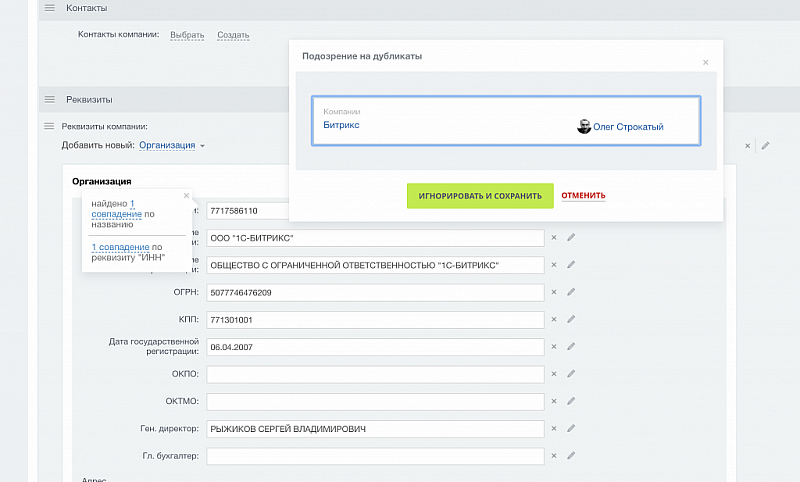
Task: Click the Контакты section header text
Action: [x=87, y=8]
